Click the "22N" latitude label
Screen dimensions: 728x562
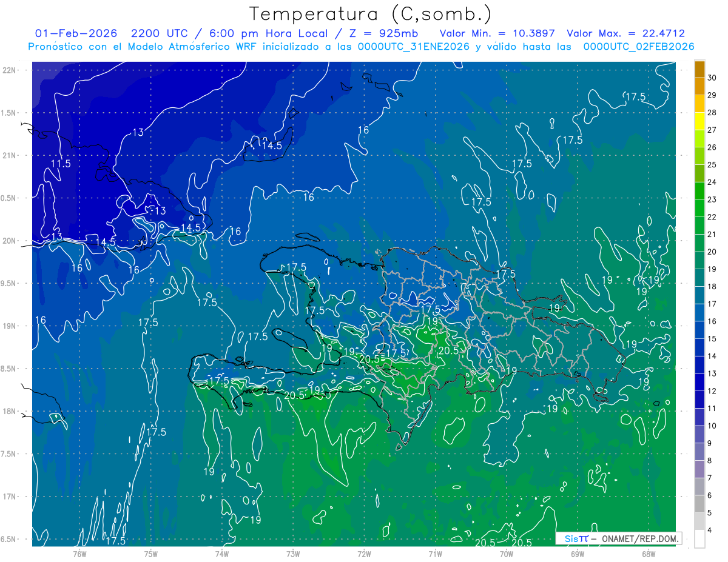(10, 70)
